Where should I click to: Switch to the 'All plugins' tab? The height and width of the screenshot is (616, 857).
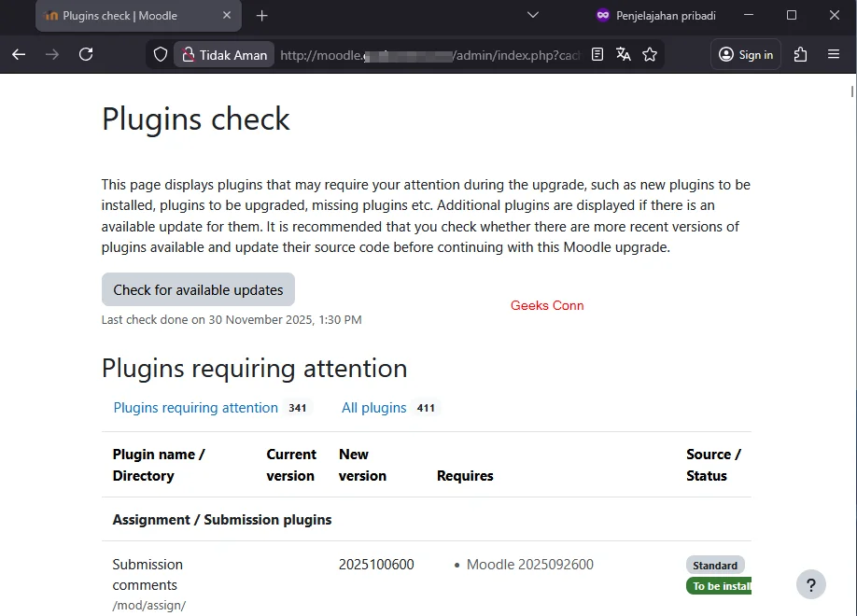click(x=373, y=408)
